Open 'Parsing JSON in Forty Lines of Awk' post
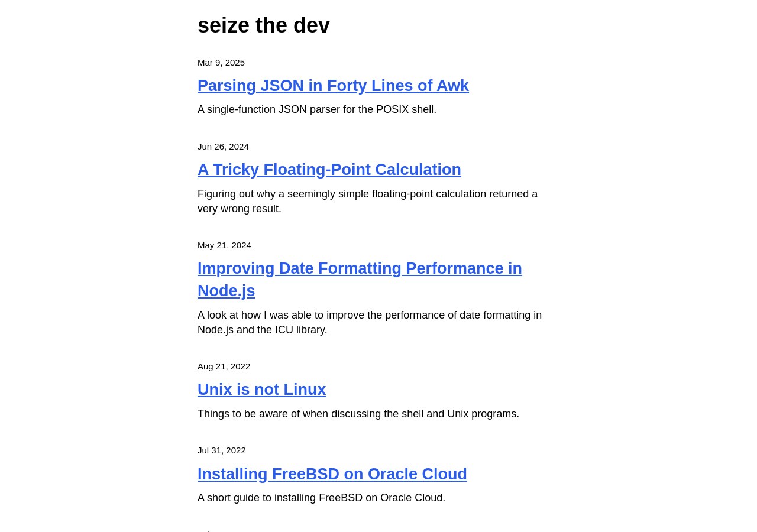This screenshot has height=532, width=757. (333, 86)
